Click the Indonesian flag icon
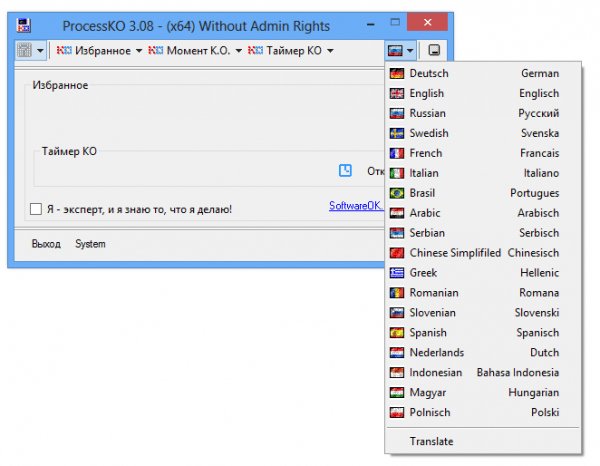The height and width of the screenshot is (466, 600). [x=397, y=372]
